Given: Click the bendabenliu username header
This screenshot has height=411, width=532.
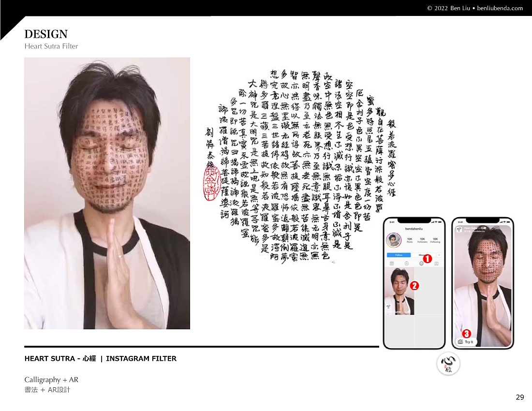Looking at the screenshot, I should click(x=414, y=229).
